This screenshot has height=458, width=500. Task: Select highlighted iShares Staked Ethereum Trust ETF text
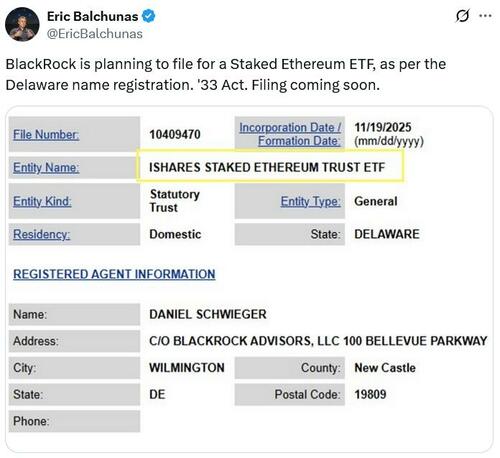pos(267,167)
